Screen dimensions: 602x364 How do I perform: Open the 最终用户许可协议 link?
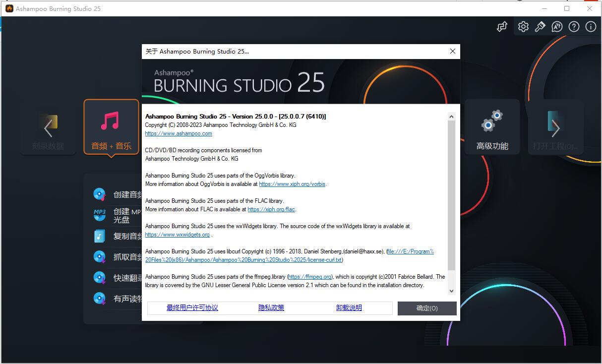pyautogui.click(x=192, y=307)
